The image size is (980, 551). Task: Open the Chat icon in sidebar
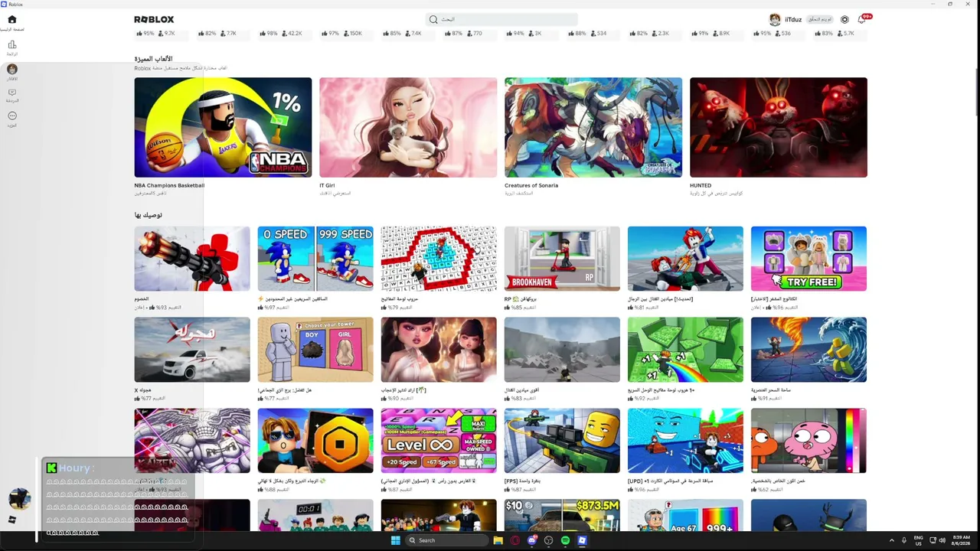click(11, 93)
